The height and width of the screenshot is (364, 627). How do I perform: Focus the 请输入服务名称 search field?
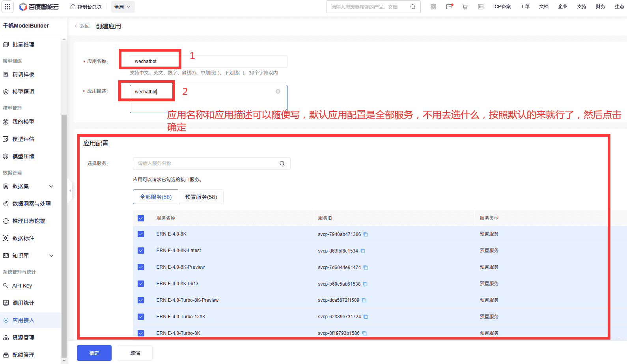(x=212, y=163)
